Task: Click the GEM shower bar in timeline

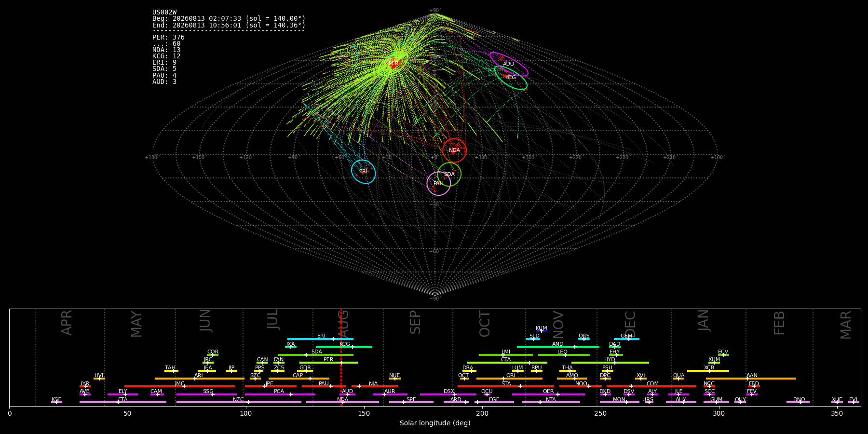Action: pyautogui.click(x=626, y=339)
